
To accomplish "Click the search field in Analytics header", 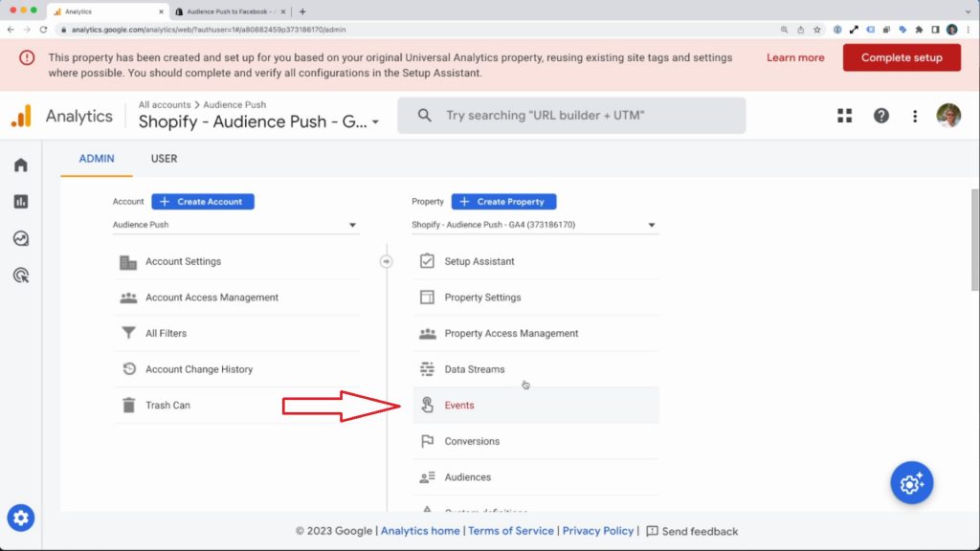I will coord(571,116).
